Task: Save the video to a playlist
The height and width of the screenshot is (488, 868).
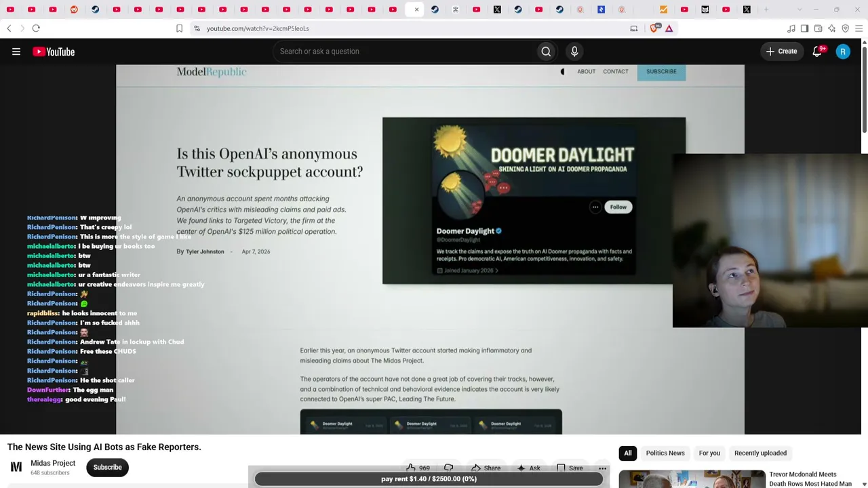Action: click(570, 468)
